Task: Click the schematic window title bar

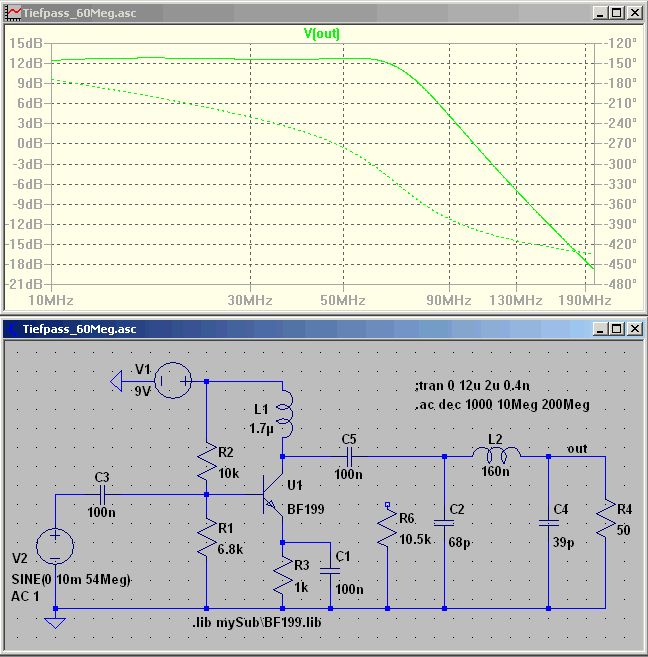Action: (x=323, y=329)
